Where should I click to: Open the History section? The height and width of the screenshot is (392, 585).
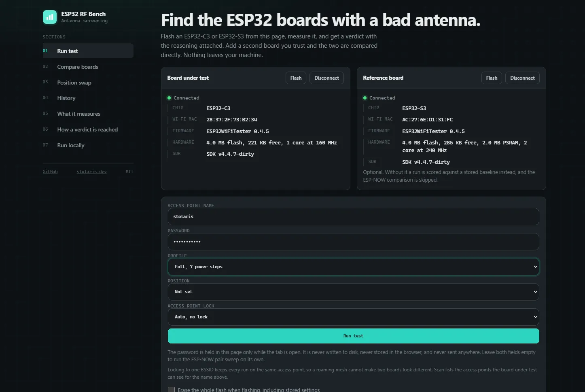click(88, 98)
